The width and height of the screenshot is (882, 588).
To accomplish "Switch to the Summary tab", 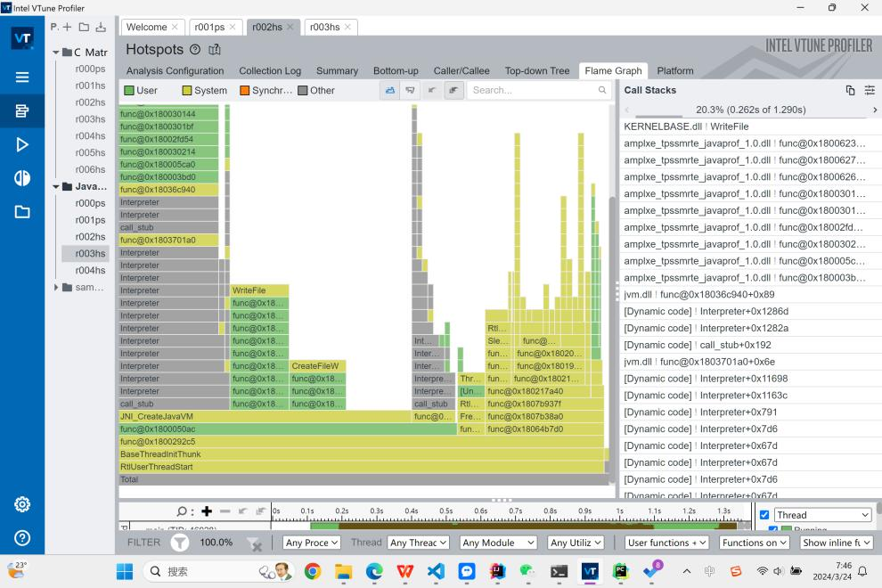I will 337,71.
